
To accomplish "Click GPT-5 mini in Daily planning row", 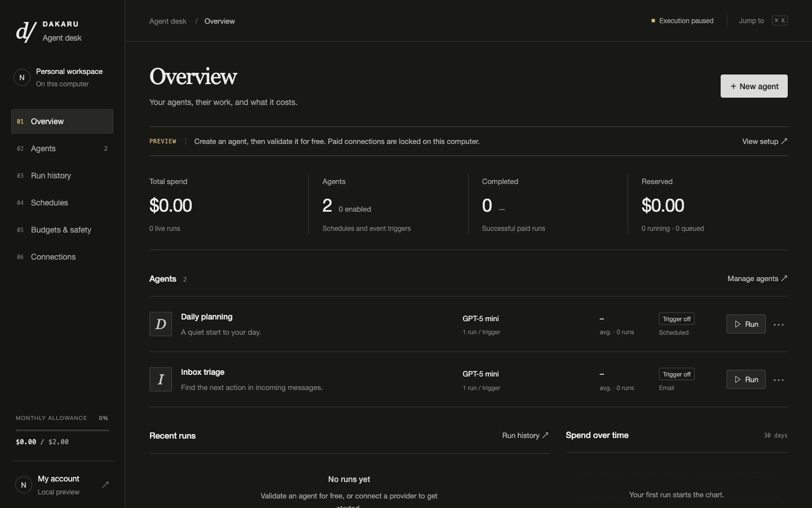I will click(480, 319).
